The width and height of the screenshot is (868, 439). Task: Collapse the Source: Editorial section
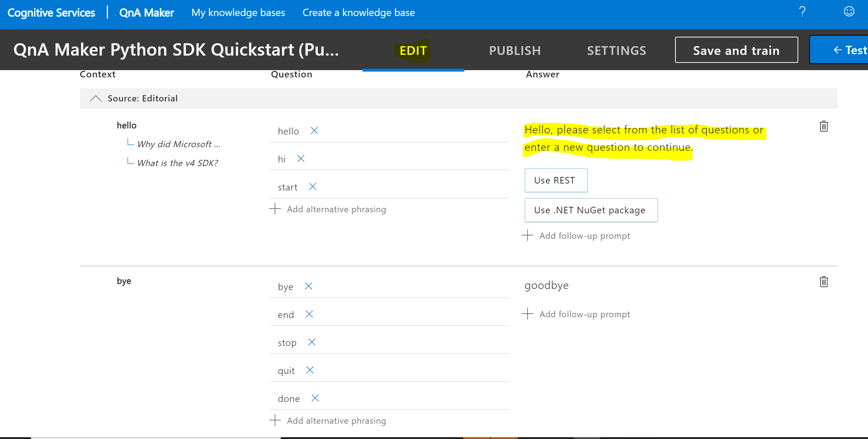(96, 98)
